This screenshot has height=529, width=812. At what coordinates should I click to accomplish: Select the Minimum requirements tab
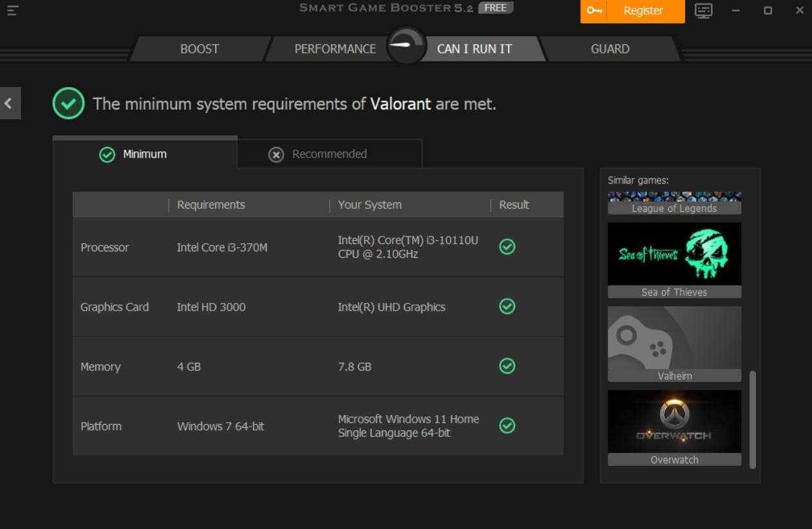coord(145,154)
